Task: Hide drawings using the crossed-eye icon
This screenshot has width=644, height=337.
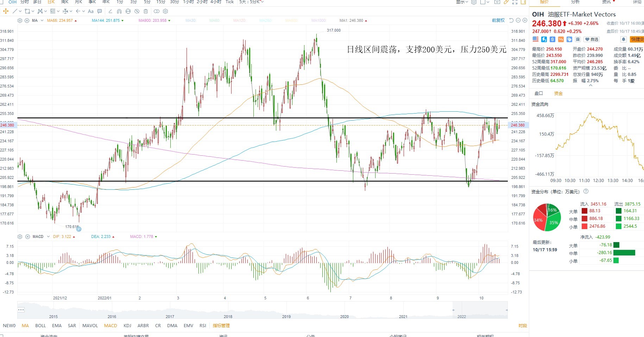Action: pyautogui.click(x=137, y=11)
